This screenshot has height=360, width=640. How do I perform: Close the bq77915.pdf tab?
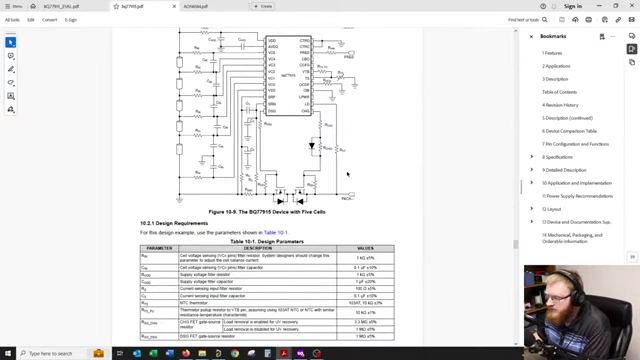coord(174,6)
